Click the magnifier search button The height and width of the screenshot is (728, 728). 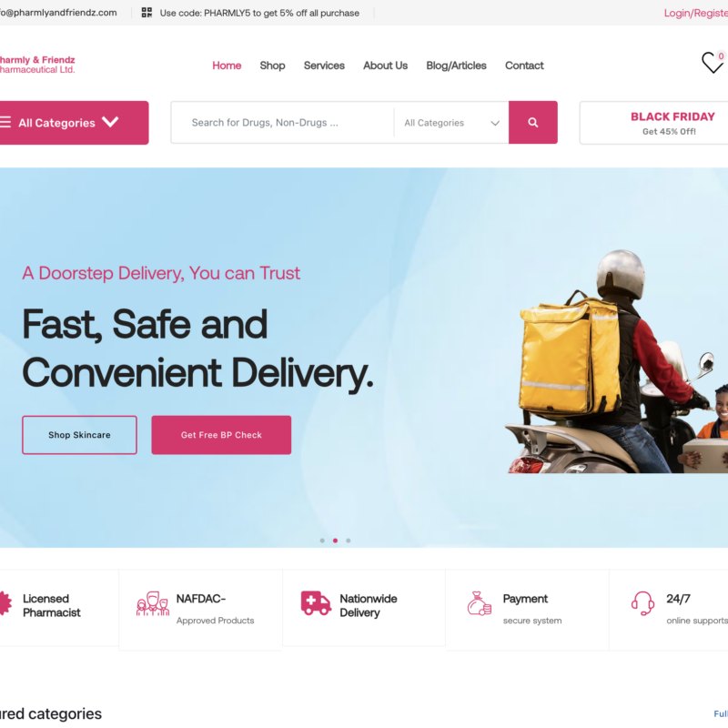532,123
